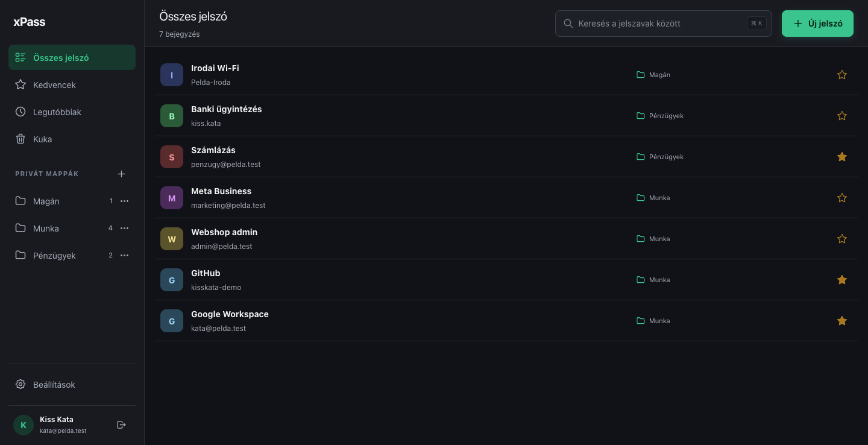Click the Banki ügyintézés avatar letter B
868x445 pixels.
(172, 116)
